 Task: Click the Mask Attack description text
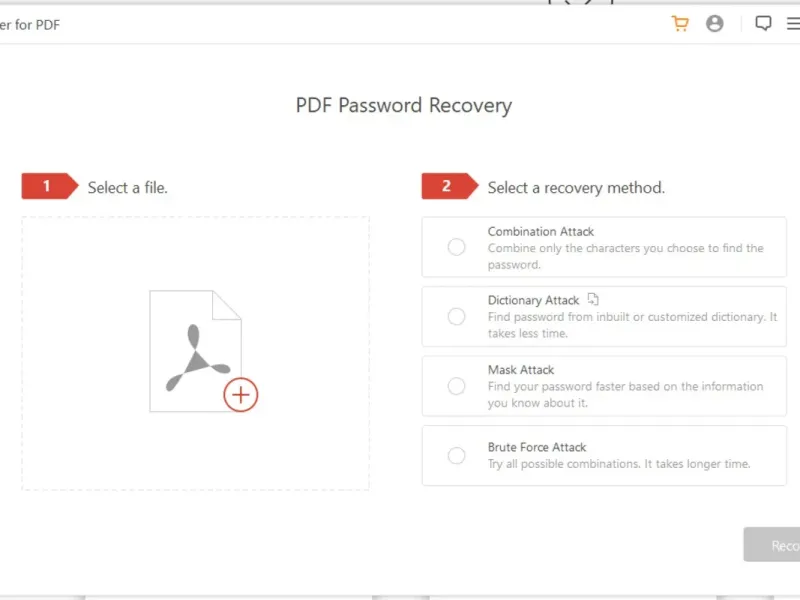[625, 395]
